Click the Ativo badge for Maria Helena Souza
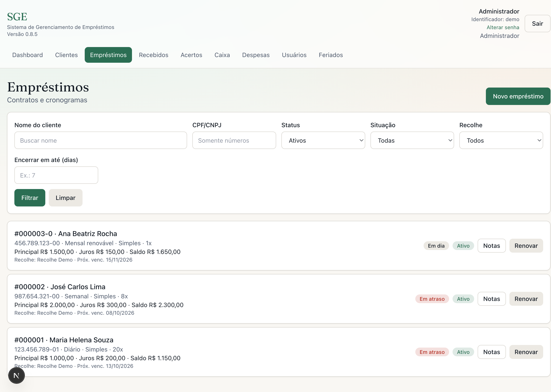Screen dimensions: 551x392 point(463,352)
